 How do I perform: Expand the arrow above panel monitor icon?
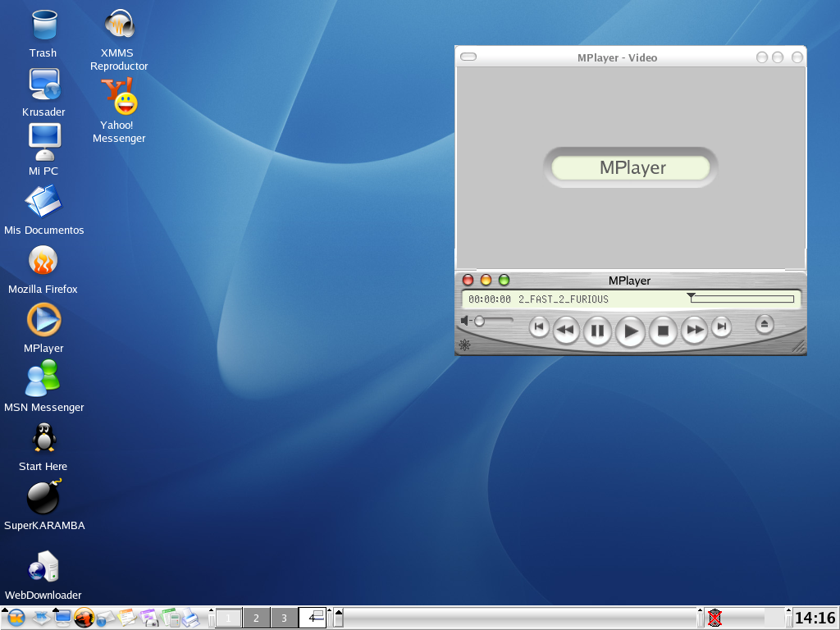pos(57,610)
